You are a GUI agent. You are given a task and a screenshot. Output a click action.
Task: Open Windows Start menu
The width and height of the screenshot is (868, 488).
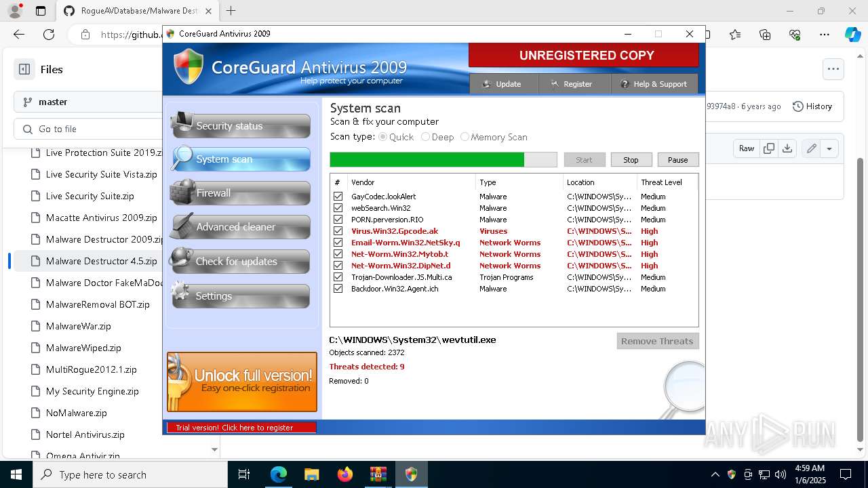click(x=16, y=474)
